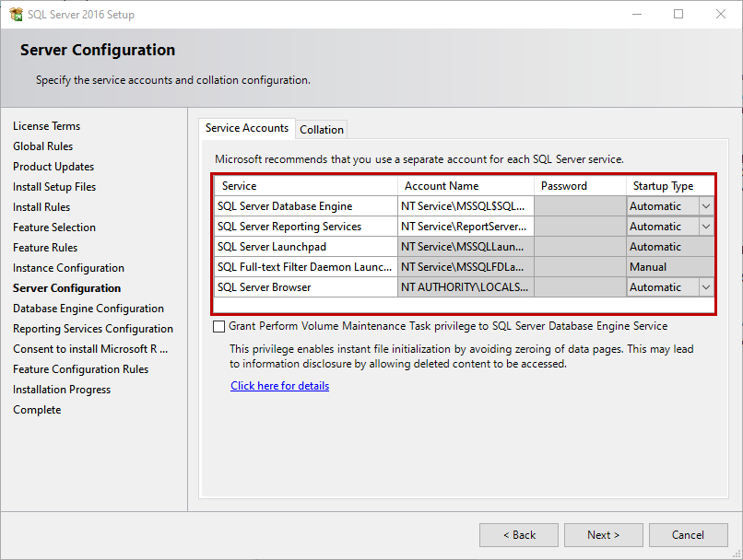This screenshot has height=560, width=743.
Task: Open Startup Type dropdown for SQL Server Browser
Action: (x=706, y=287)
